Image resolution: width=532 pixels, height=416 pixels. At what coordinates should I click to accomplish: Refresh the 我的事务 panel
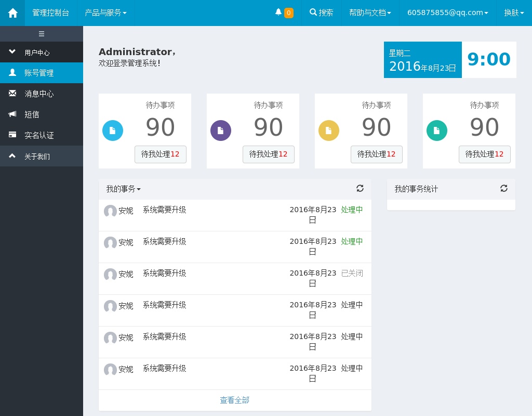click(360, 189)
